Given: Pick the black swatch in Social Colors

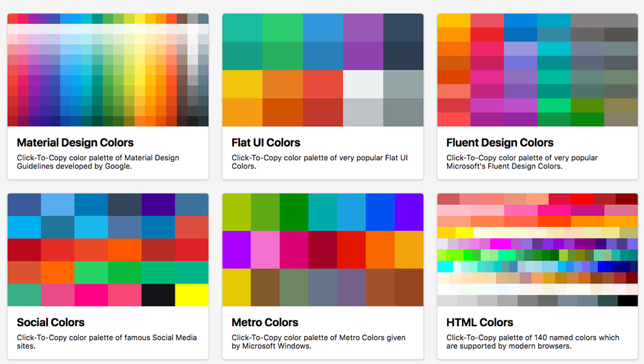Looking at the screenshot, I should 158,295.
